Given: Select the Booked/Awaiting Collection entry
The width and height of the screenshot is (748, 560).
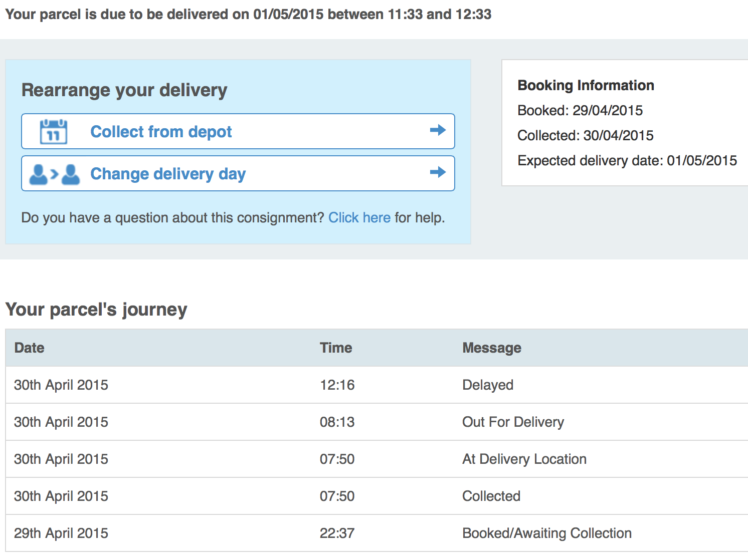Looking at the screenshot, I should click(x=547, y=533).
